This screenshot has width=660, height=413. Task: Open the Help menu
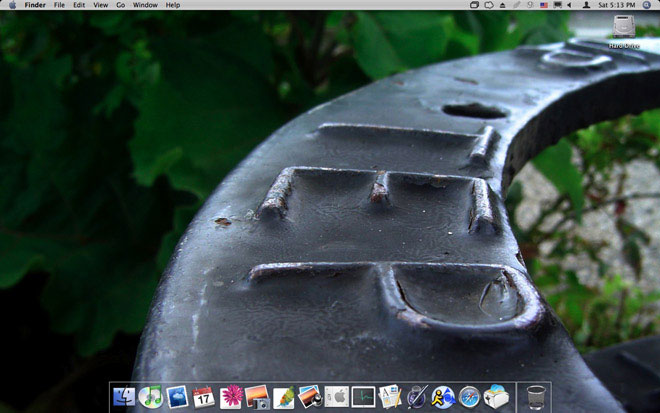173,5
